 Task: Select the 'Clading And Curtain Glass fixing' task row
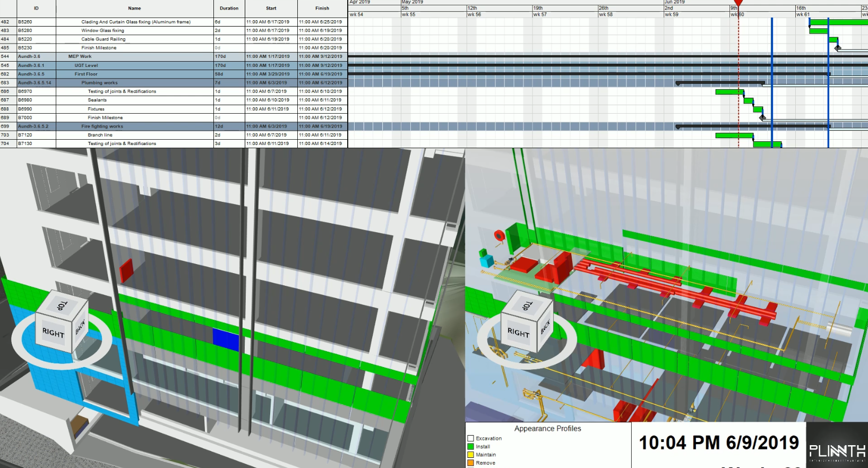coord(174,22)
